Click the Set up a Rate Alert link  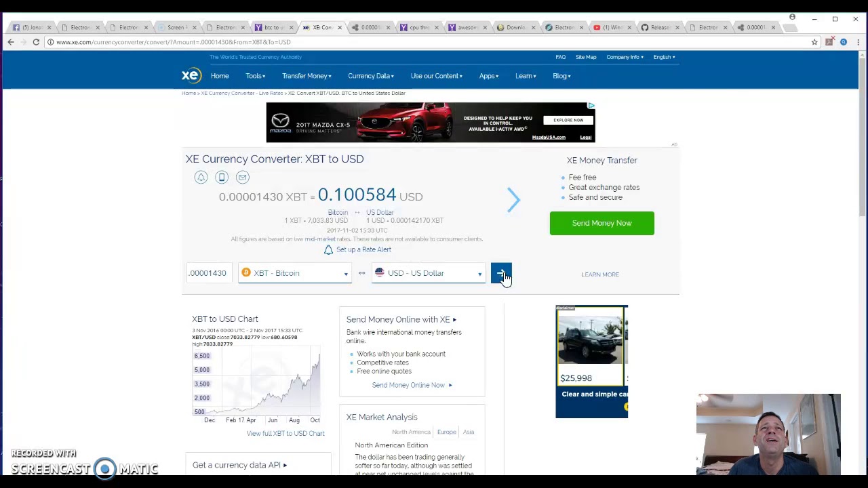[363, 249]
